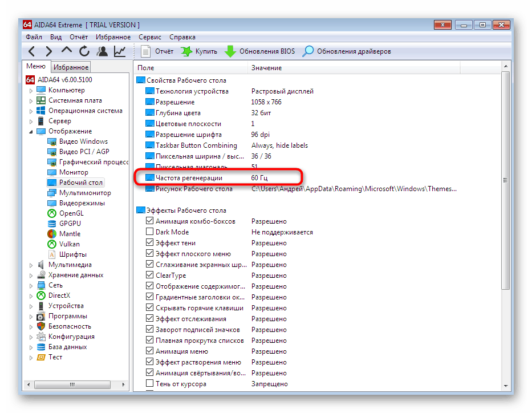Open the Справка menu
Screen dimensions: 532x413
click(182, 37)
